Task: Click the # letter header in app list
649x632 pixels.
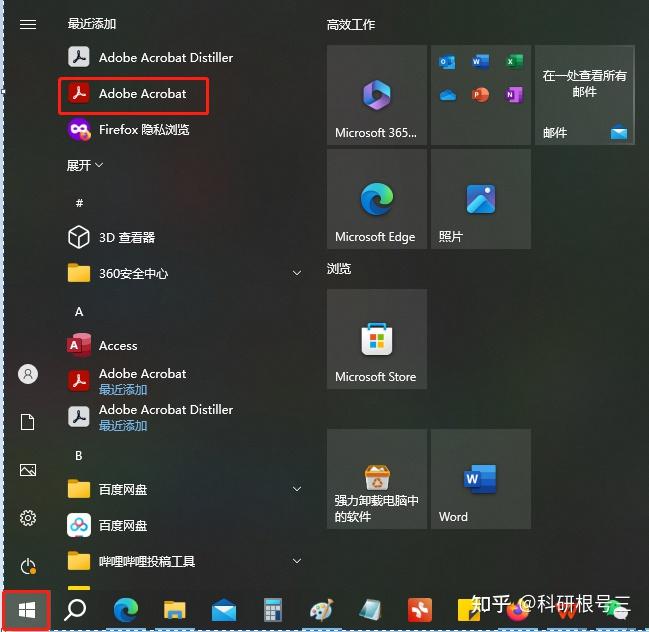Action: click(79, 202)
